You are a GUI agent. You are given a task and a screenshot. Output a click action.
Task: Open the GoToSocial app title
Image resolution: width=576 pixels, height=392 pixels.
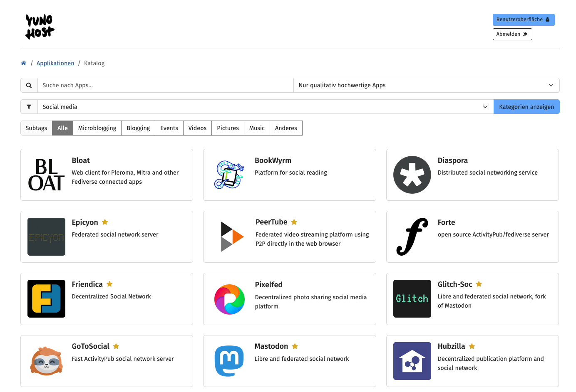click(90, 346)
